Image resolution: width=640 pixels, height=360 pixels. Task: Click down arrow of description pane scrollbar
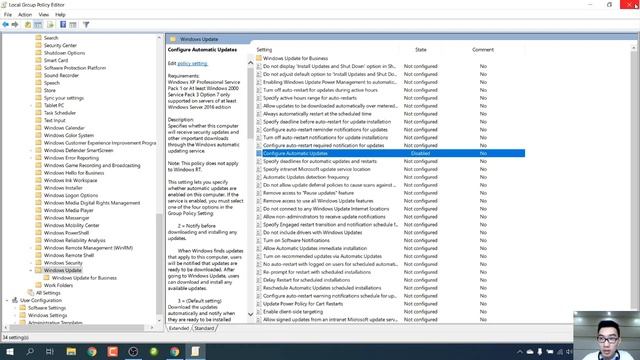(250, 314)
